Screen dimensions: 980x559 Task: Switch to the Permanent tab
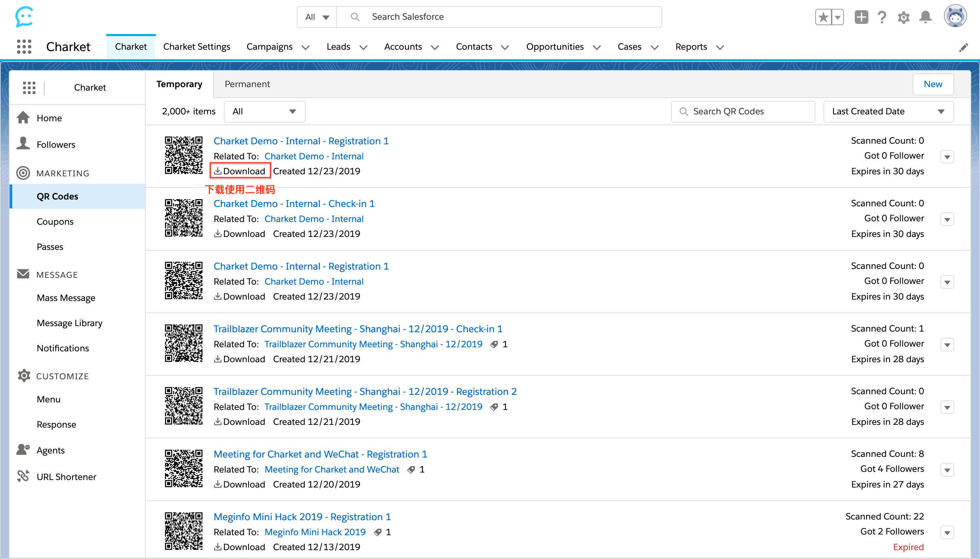click(247, 84)
